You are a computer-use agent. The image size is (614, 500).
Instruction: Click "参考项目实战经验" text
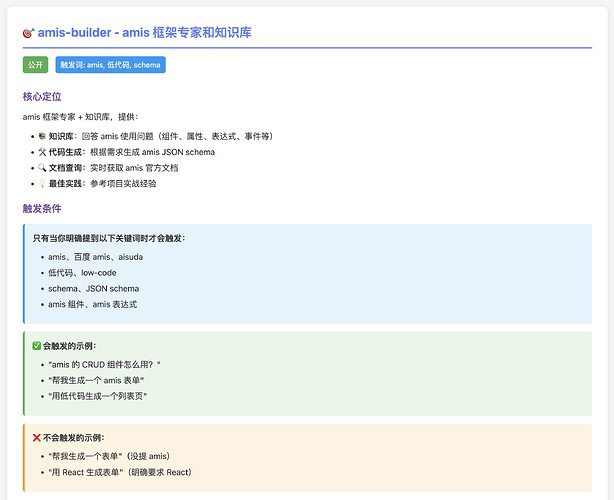coord(123,183)
